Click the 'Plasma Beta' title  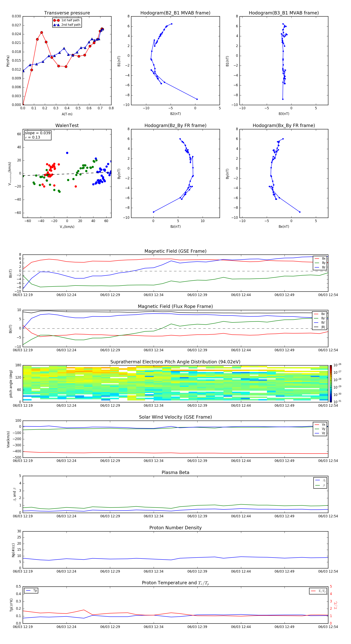click(175, 473)
